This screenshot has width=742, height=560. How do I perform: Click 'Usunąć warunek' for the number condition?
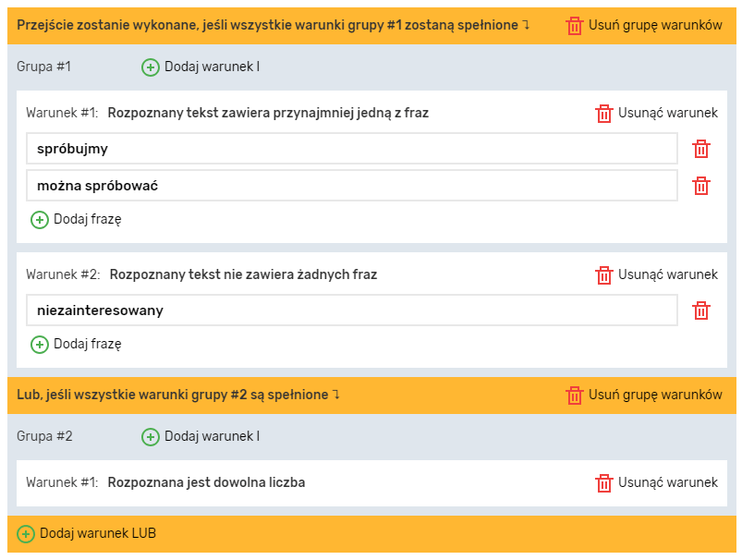point(666,482)
